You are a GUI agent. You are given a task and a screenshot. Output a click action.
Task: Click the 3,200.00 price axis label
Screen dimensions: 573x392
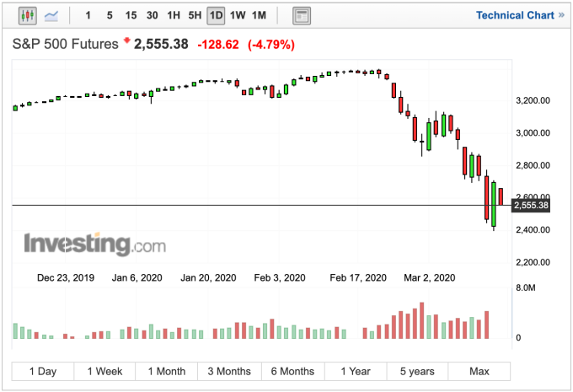coord(533,100)
